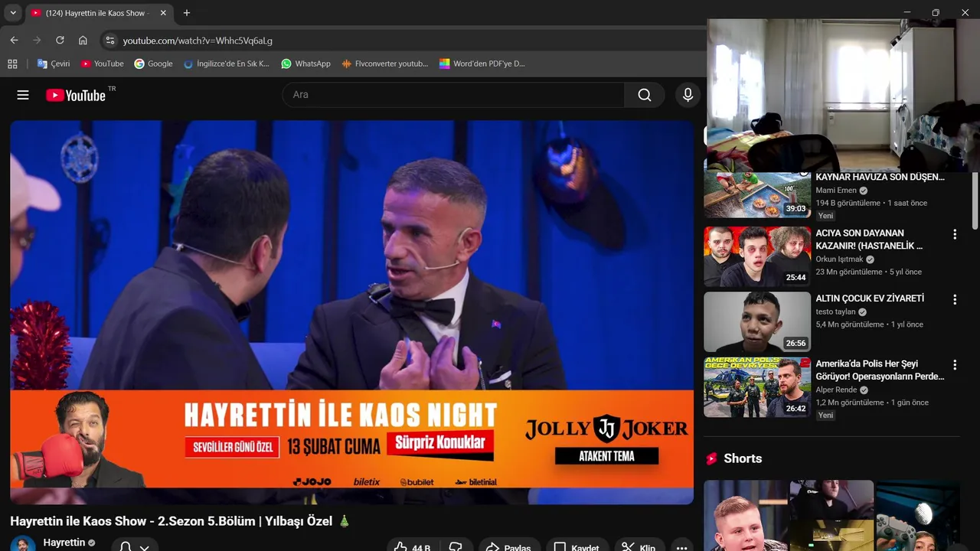Open the YouTube hamburger guide menu
This screenshot has height=551, width=980.
coord(23,95)
